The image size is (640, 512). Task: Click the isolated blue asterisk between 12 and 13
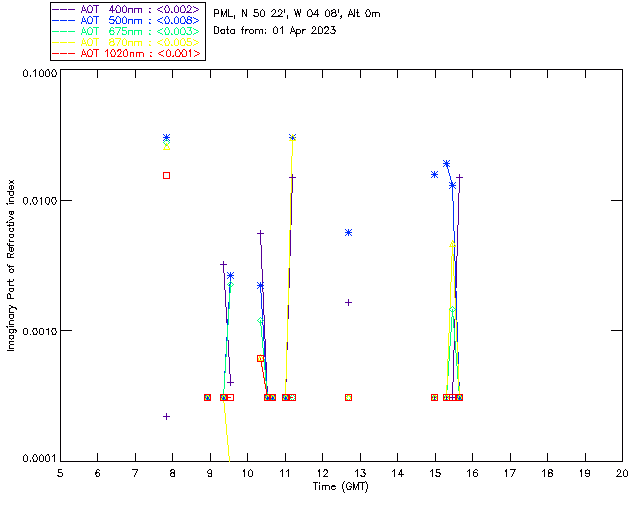coord(348,233)
